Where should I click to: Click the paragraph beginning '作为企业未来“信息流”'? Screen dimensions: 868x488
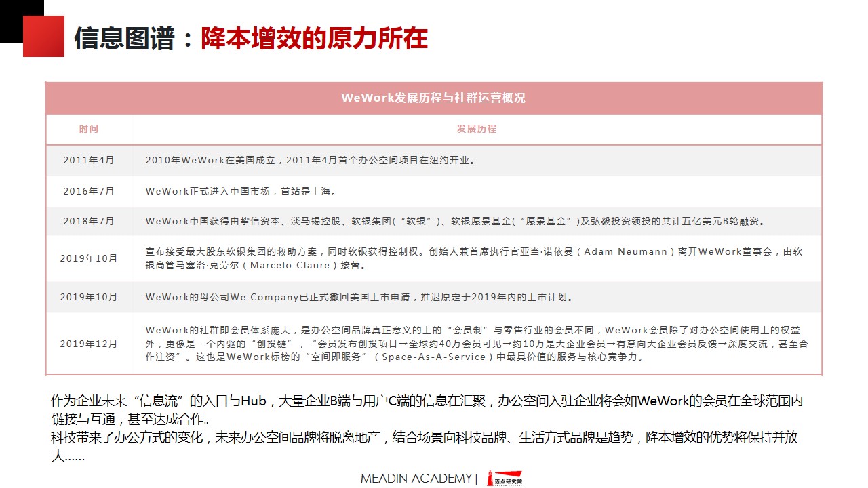427,409
